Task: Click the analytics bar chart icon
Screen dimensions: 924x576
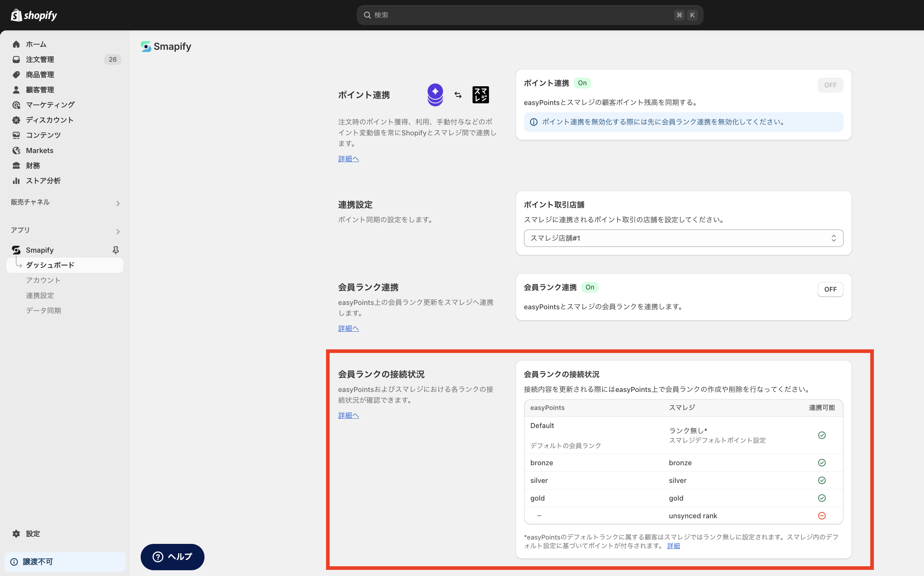Action: [16, 181]
